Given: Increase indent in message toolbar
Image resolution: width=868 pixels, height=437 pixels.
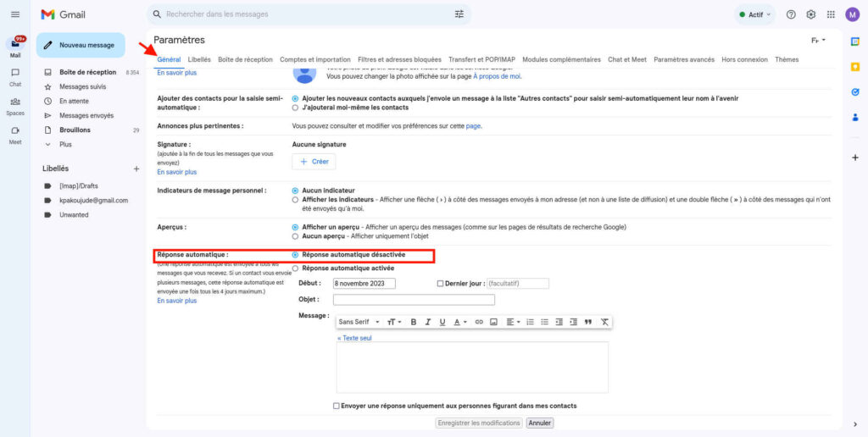Looking at the screenshot, I should tap(574, 322).
